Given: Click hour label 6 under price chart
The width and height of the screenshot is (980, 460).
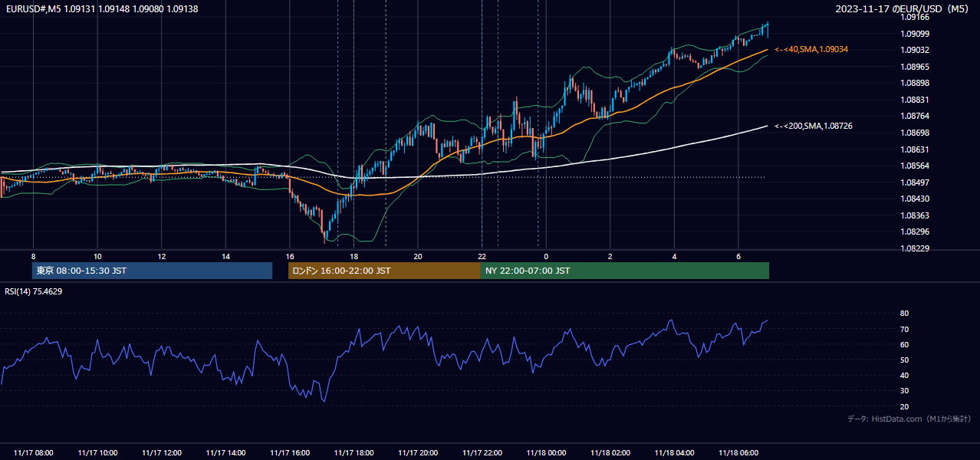Looking at the screenshot, I should 738,257.
